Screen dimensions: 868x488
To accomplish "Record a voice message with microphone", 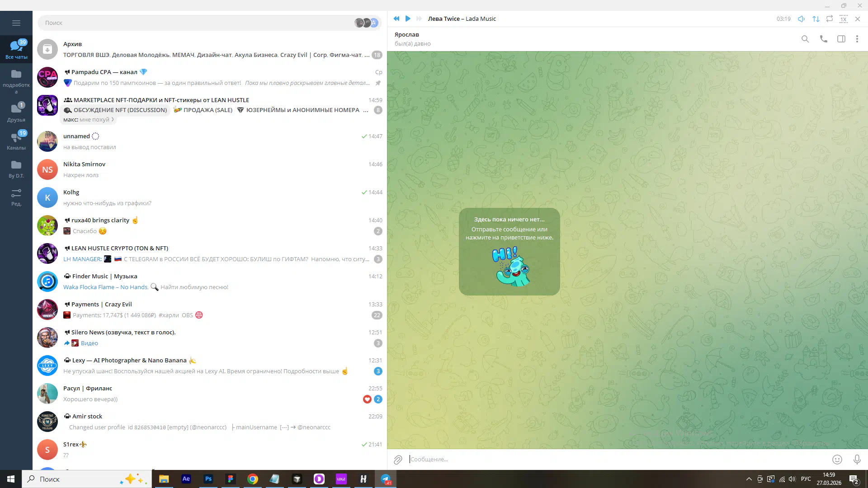I will click(857, 460).
